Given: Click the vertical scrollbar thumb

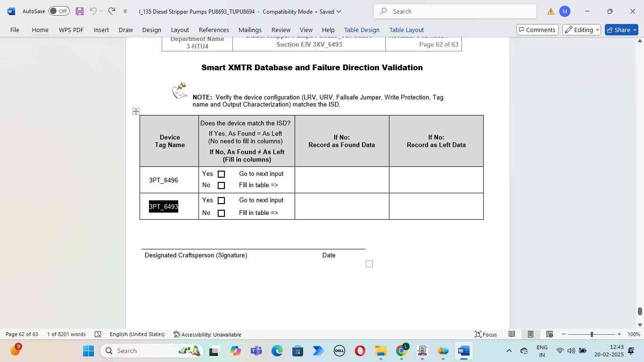Looking at the screenshot, I should click(x=640, y=311).
